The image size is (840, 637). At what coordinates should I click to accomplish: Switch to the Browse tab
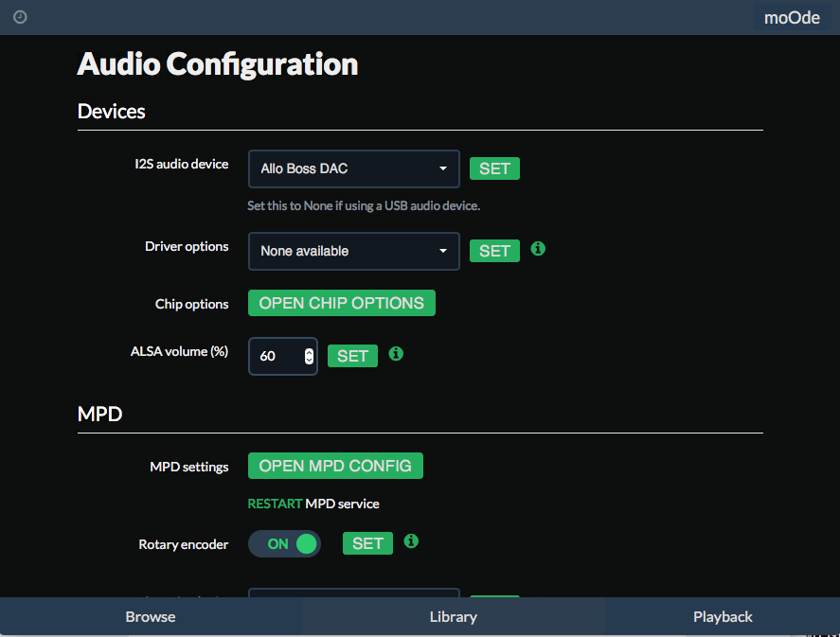click(151, 617)
